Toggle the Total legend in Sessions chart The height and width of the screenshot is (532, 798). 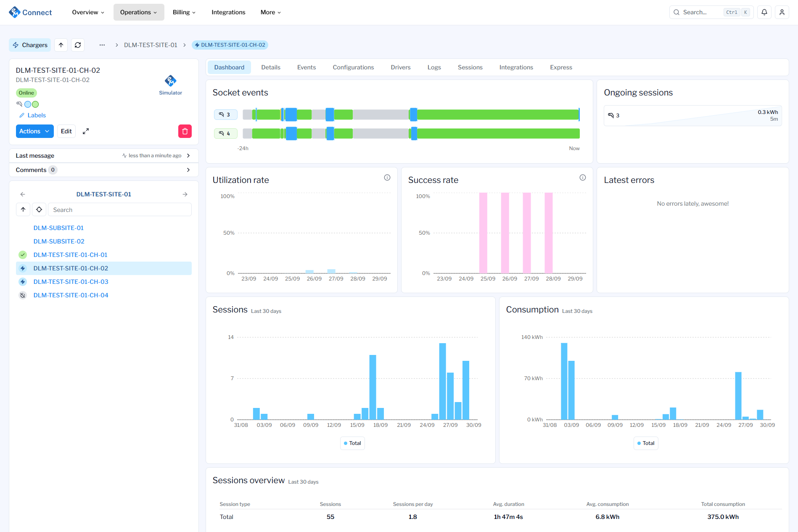coord(352,443)
